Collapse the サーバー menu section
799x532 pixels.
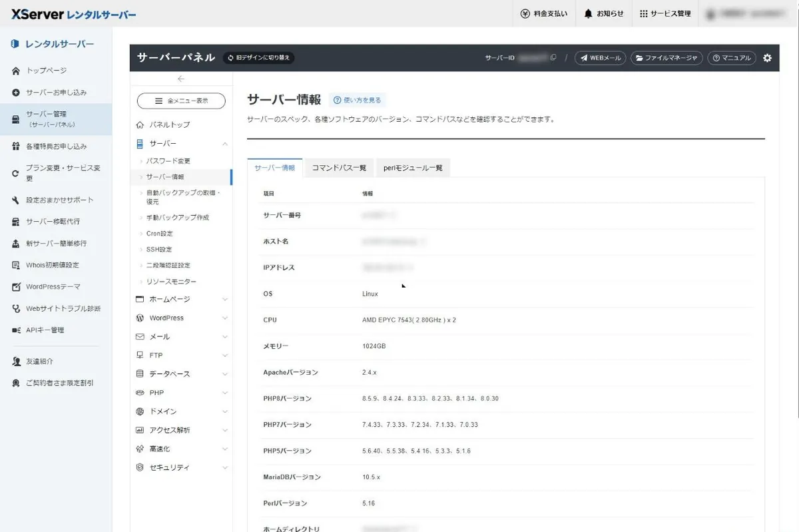(x=181, y=144)
